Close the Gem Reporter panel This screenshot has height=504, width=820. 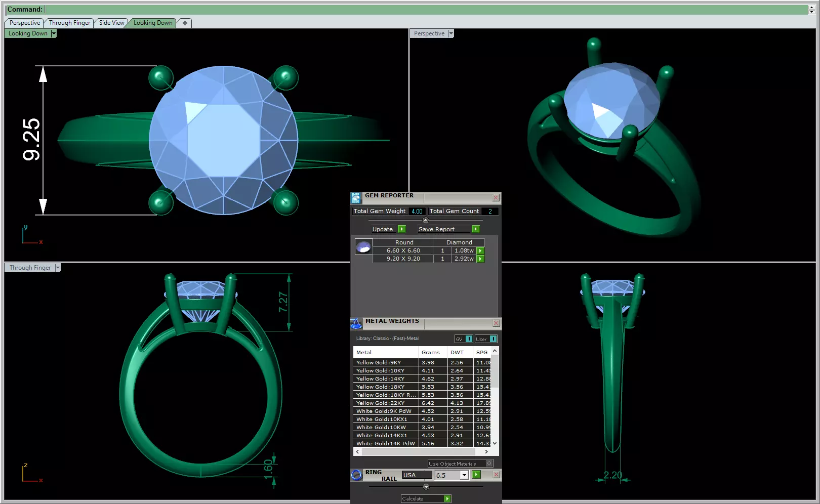(x=496, y=198)
